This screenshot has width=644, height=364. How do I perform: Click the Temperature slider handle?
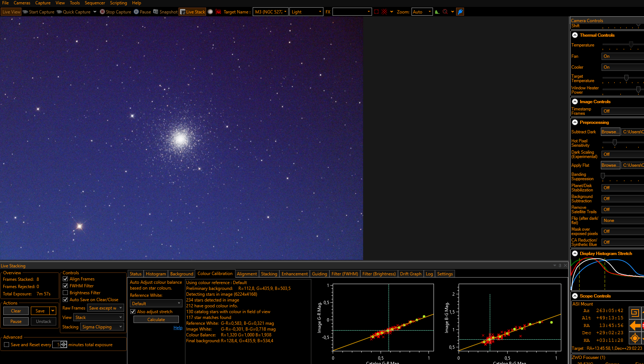click(631, 44)
